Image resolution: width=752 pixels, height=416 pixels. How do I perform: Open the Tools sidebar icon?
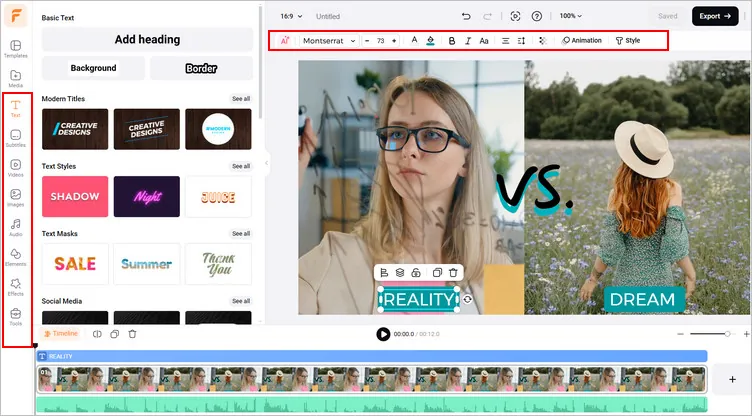coord(15,317)
